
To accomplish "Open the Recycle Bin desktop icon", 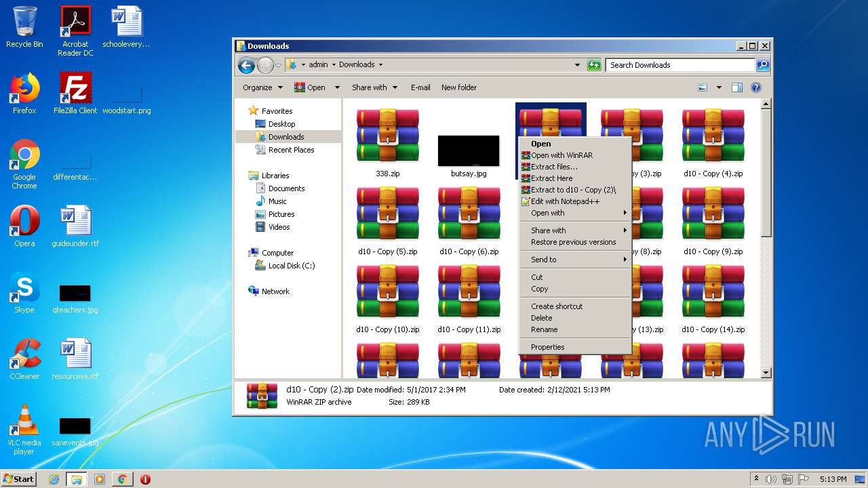I will coord(24,27).
